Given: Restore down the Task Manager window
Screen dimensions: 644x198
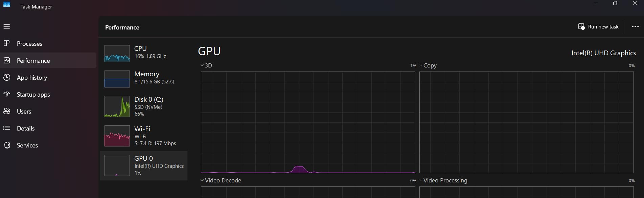Looking at the screenshot, I should (x=615, y=3).
